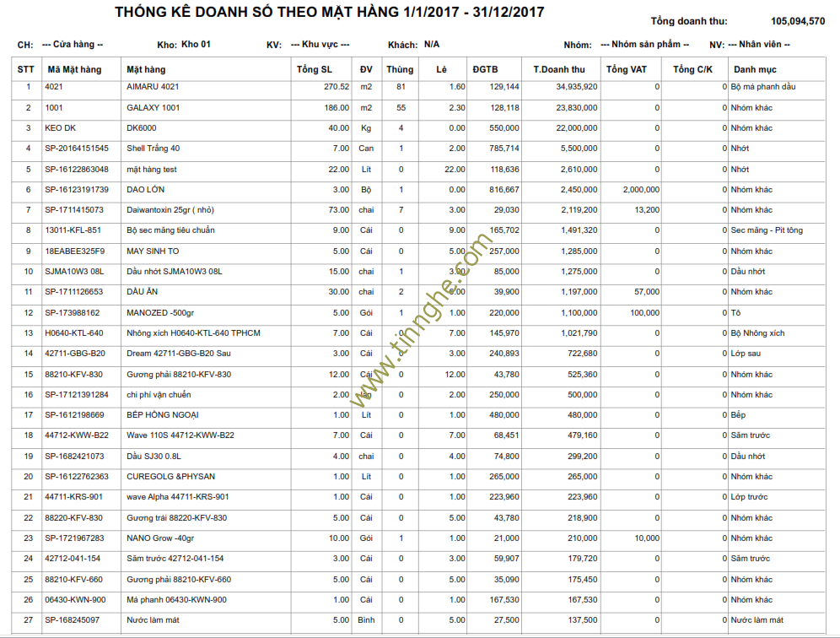Select the 'DẦU ĂN' item name
Image resolution: width=840 pixels, height=638 pixels.
tap(142, 292)
